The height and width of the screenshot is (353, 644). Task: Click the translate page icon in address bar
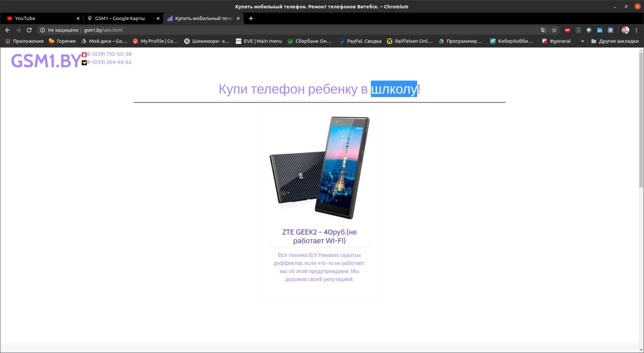tap(543, 30)
